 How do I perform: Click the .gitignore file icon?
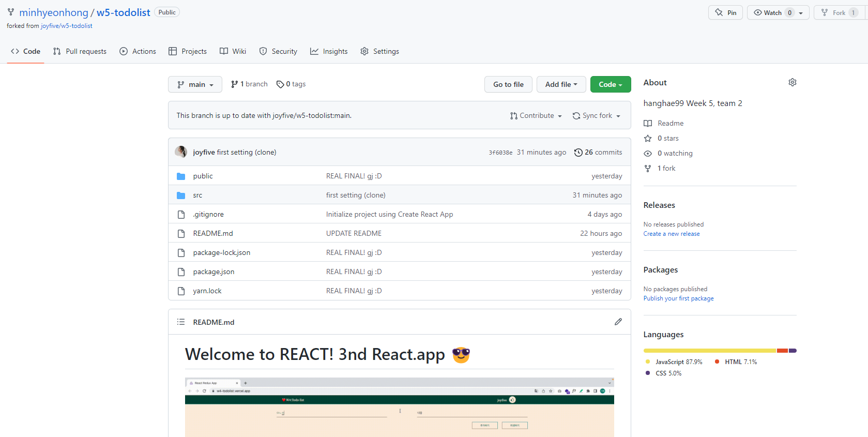(x=181, y=215)
